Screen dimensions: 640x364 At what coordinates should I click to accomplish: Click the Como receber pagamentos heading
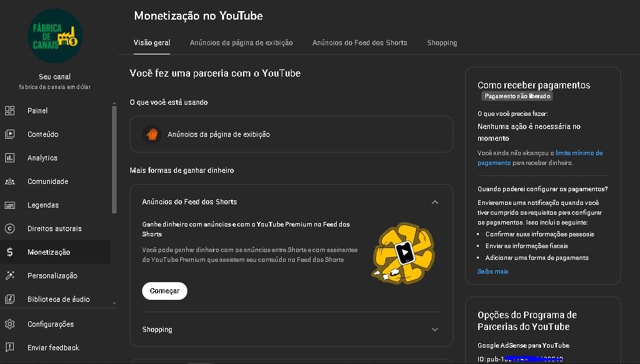click(534, 85)
